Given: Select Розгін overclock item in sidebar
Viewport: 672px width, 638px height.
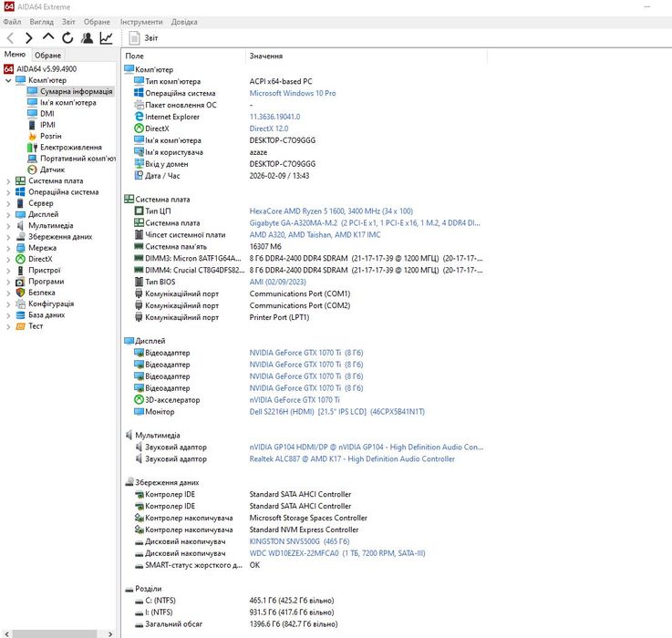Looking at the screenshot, I should [50, 136].
